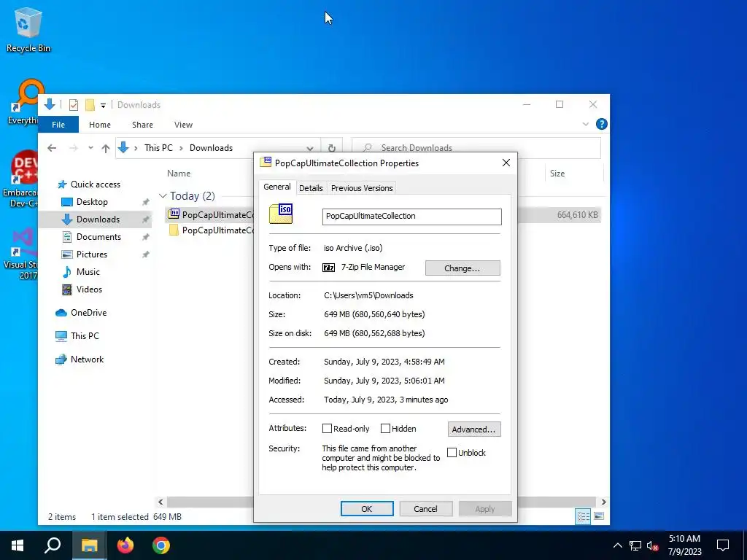Open the File menu in Explorer
The image size is (747, 560).
coord(58,125)
